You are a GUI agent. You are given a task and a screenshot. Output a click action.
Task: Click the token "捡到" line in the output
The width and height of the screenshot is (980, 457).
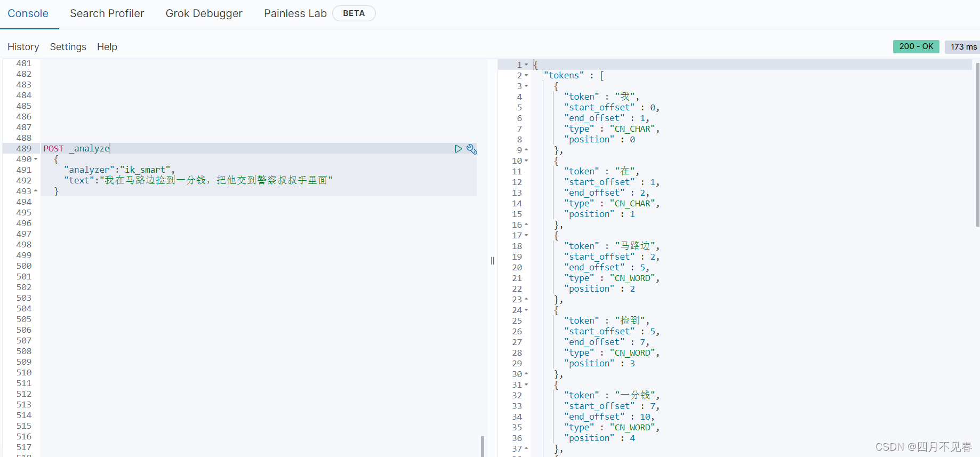click(607, 320)
